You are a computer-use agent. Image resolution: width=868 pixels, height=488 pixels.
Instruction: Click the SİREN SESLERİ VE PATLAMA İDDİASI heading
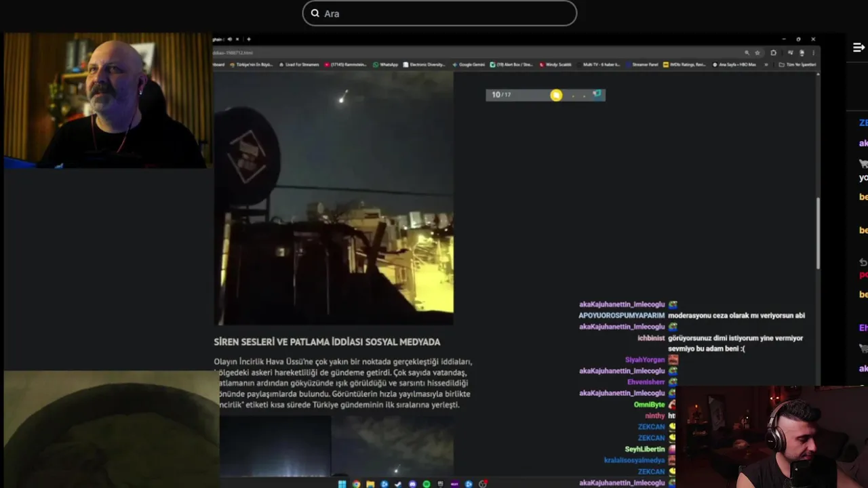[327, 342]
